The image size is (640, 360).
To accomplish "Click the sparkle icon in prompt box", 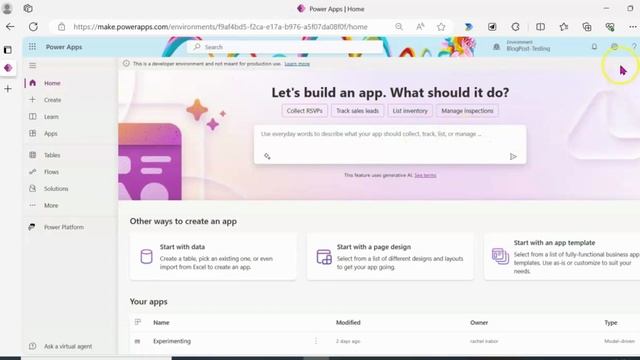I will coord(267,156).
